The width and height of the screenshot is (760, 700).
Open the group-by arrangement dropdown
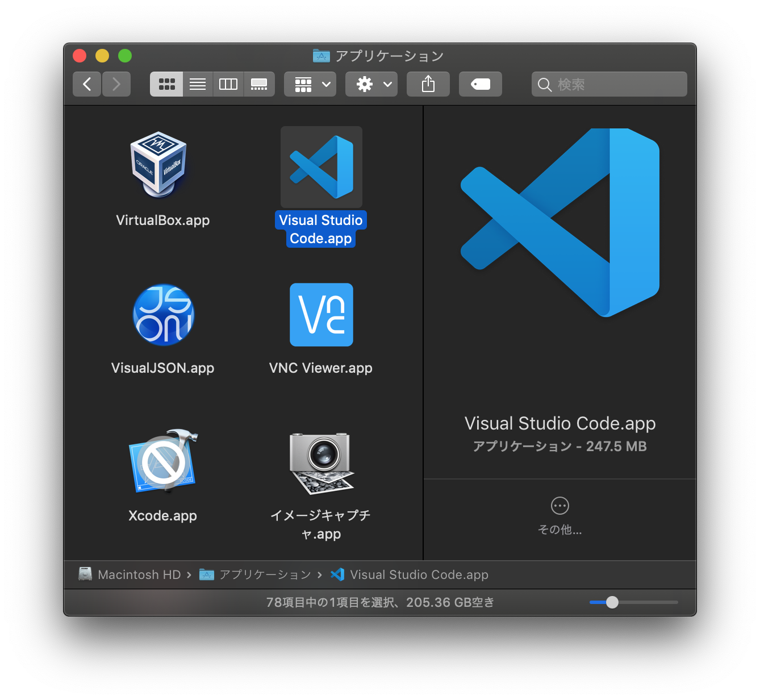pos(310,84)
